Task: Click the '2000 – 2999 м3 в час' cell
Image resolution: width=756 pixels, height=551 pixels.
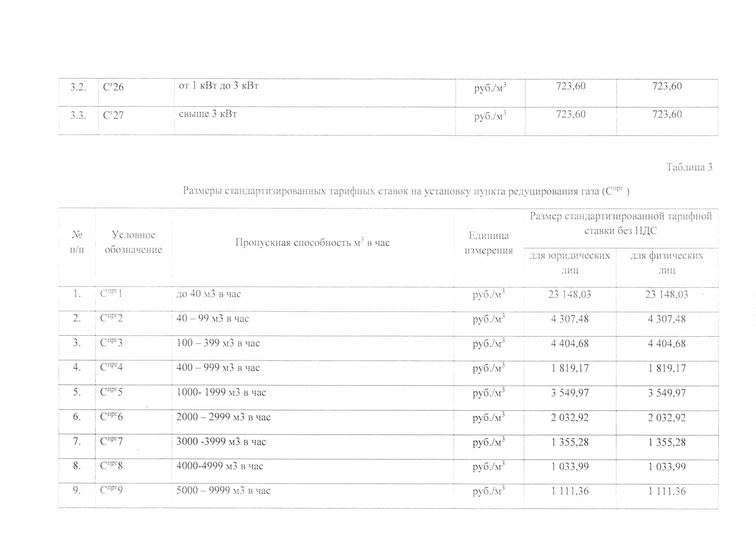Action: [224, 417]
